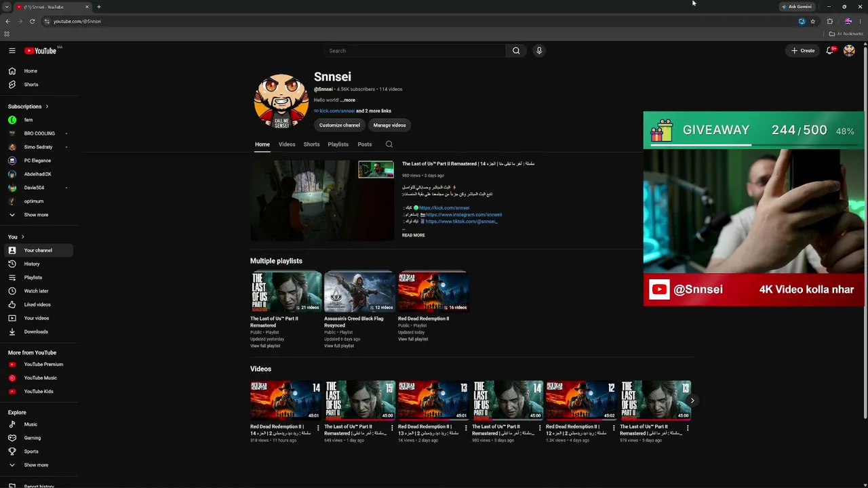The image size is (868, 488).
Task: Explore the Sports category
Action: 39,451
